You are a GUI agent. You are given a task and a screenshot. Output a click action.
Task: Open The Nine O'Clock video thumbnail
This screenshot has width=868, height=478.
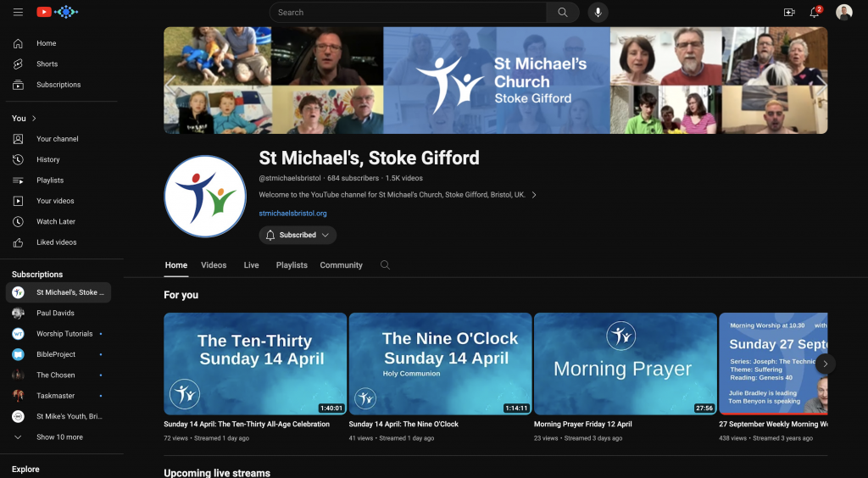(440, 364)
